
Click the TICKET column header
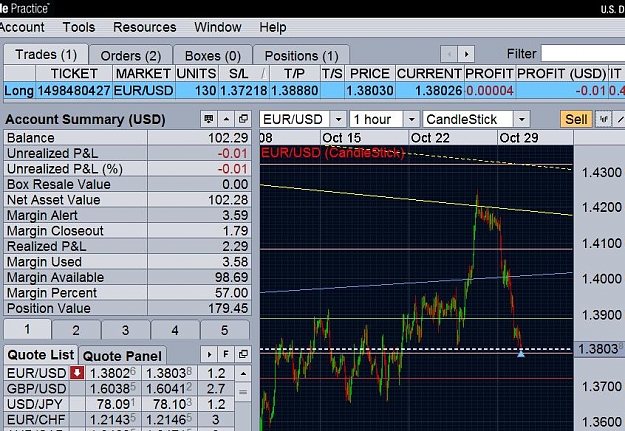(x=74, y=74)
